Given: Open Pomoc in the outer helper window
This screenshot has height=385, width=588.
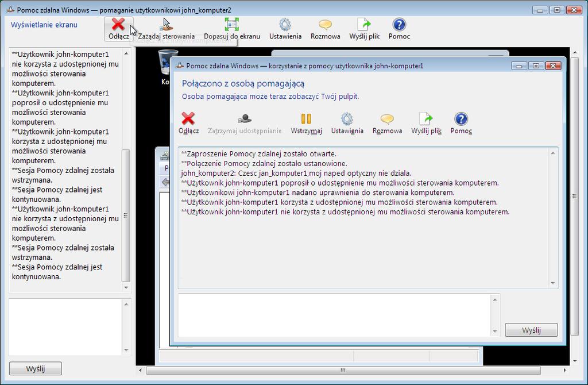Looking at the screenshot, I should (x=399, y=29).
